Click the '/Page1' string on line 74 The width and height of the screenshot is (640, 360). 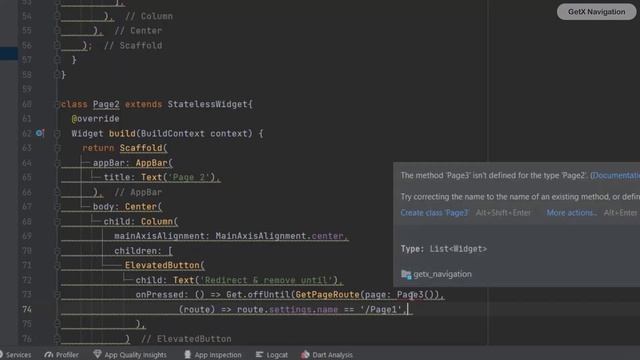[381, 309]
